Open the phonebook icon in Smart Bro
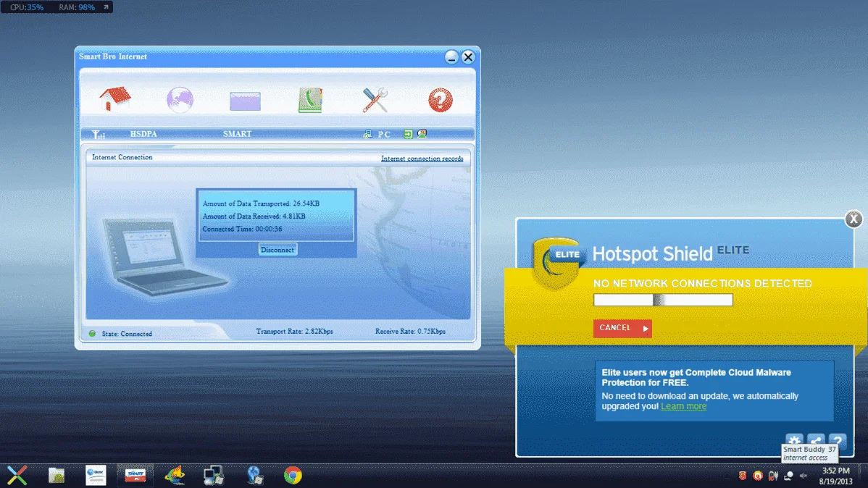 (310, 100)
